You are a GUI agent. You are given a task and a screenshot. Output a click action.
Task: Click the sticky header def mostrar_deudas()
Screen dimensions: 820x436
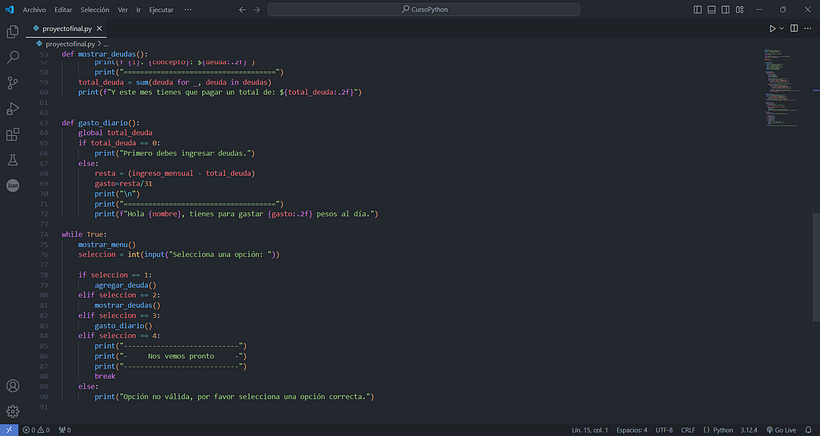(x=105, y=54)
